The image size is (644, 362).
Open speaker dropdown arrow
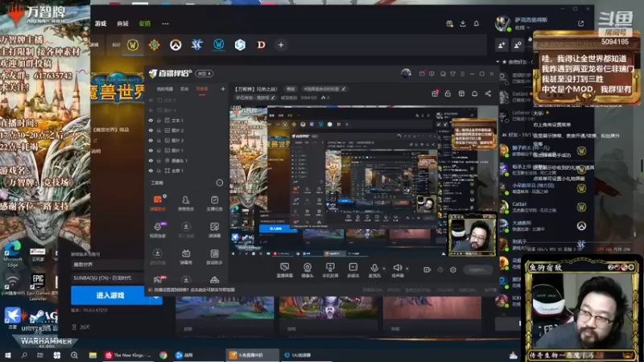click(407, 269)
